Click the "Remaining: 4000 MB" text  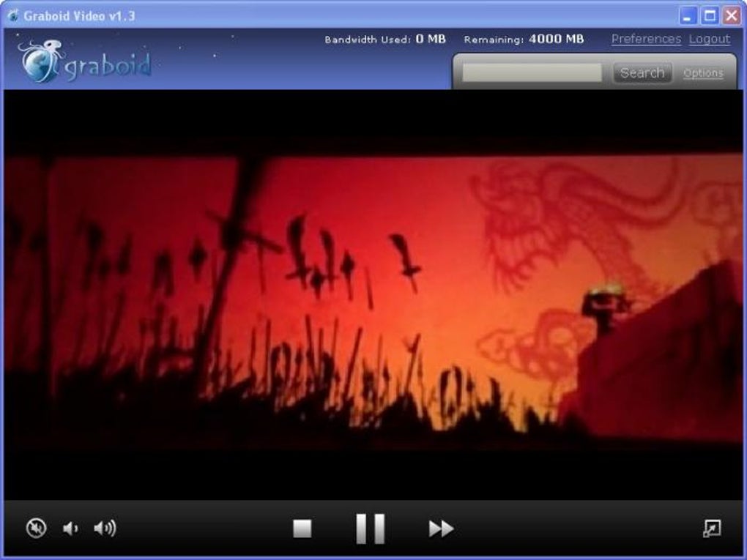[x=524, y=39]
